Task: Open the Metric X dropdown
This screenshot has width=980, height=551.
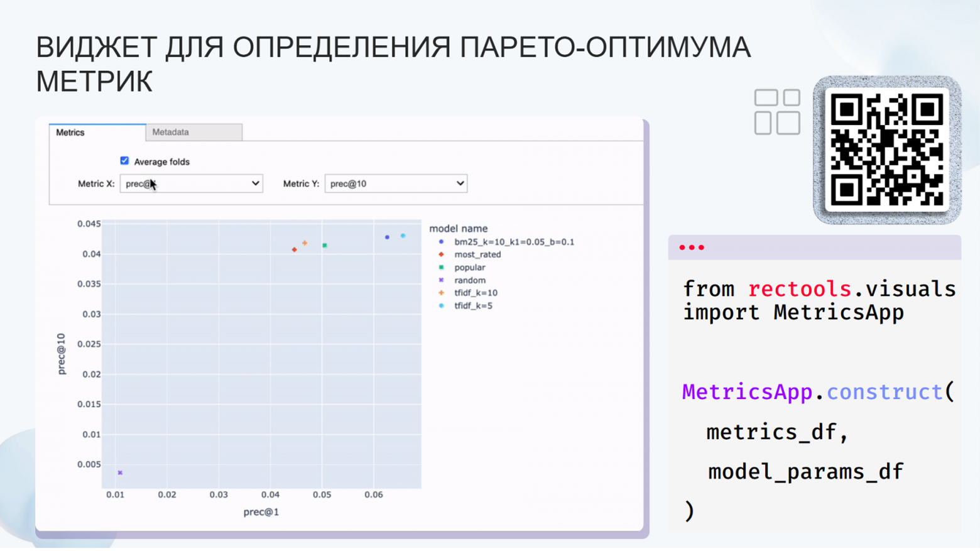Action: coord(191,183)
